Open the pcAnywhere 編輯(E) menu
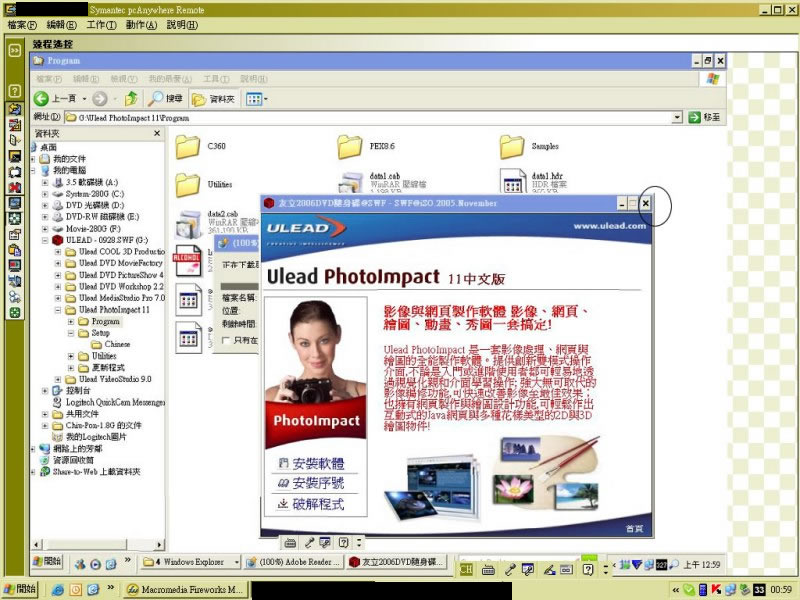 61,24
